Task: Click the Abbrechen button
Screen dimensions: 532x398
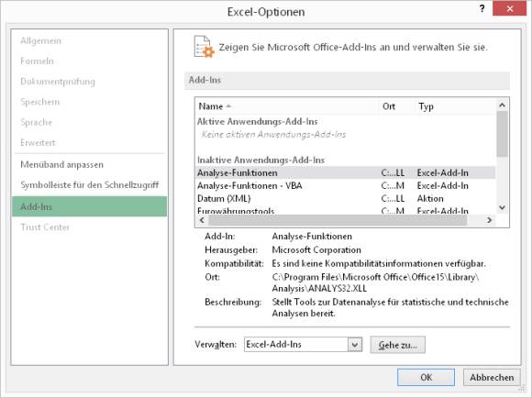Action: pos(492,377)
